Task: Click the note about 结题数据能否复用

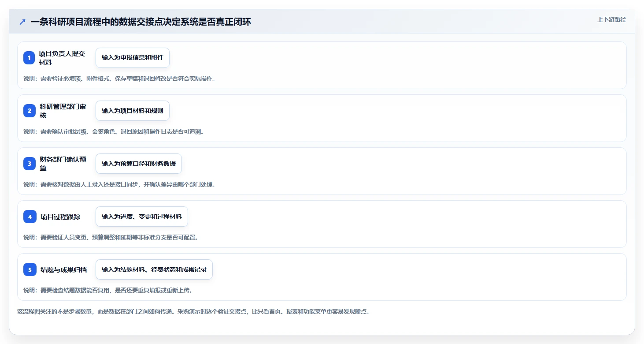Action: (x=108, y=290)
